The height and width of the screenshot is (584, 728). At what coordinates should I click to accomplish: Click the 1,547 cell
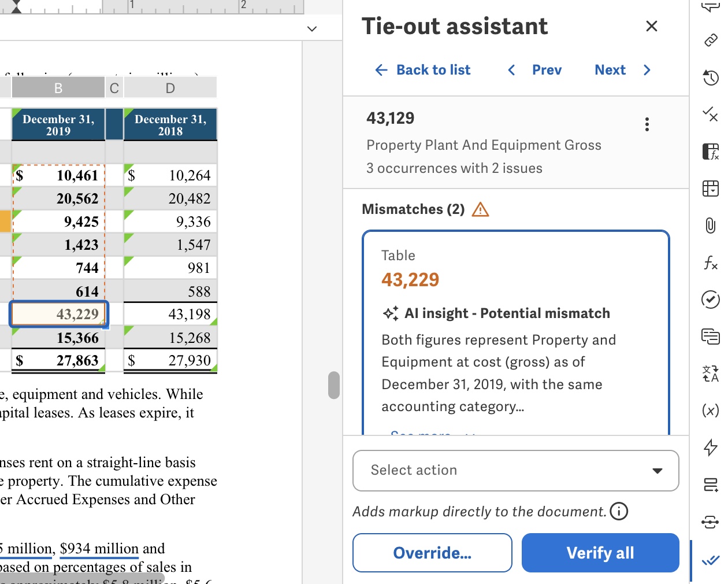170,245
